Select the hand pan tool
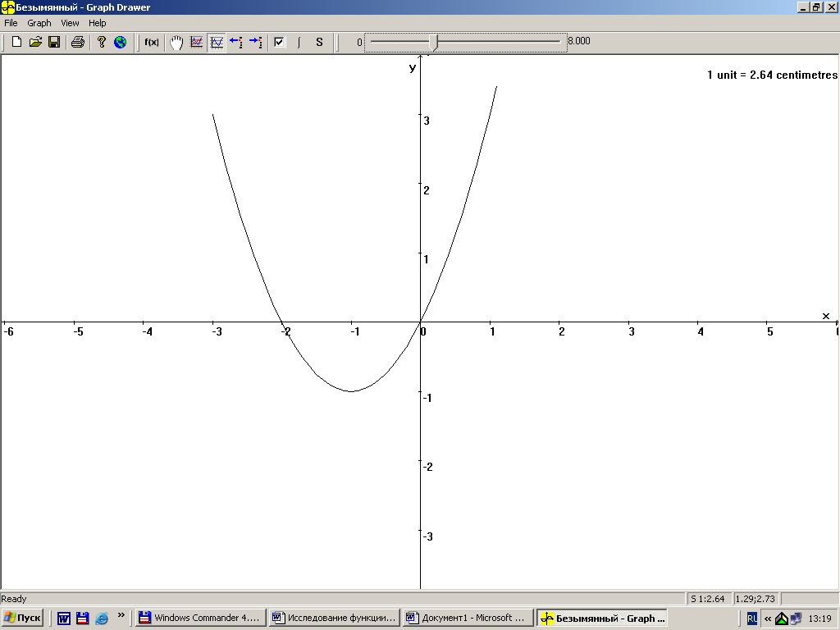The width and height of the screenshot is (840, 630). tap(176, 42)
